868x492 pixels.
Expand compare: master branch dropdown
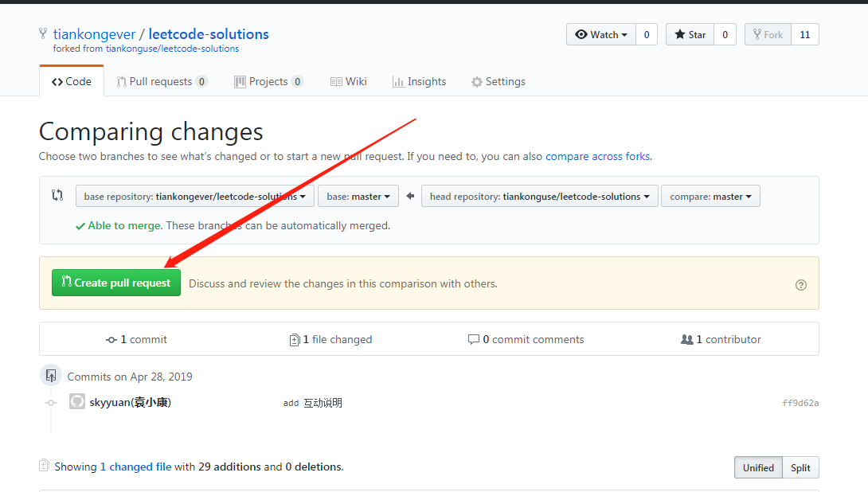[x=710, y=196]
